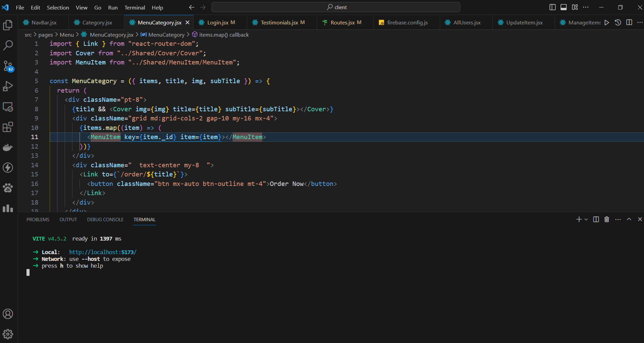The height and width of the screenshot is (343, 644).
Task: Expand the 'Menu' breadcrumb folder
Action: click(x=67, y=35)
